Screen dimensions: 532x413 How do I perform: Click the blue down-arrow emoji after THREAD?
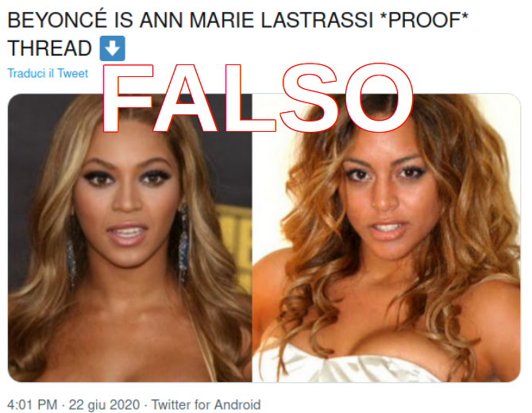112,48
